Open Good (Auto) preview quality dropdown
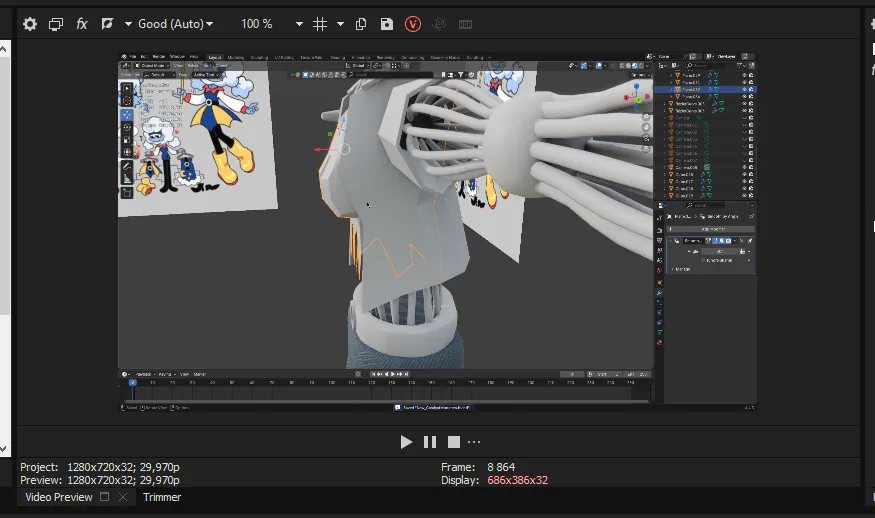 [x=176, y=24]
